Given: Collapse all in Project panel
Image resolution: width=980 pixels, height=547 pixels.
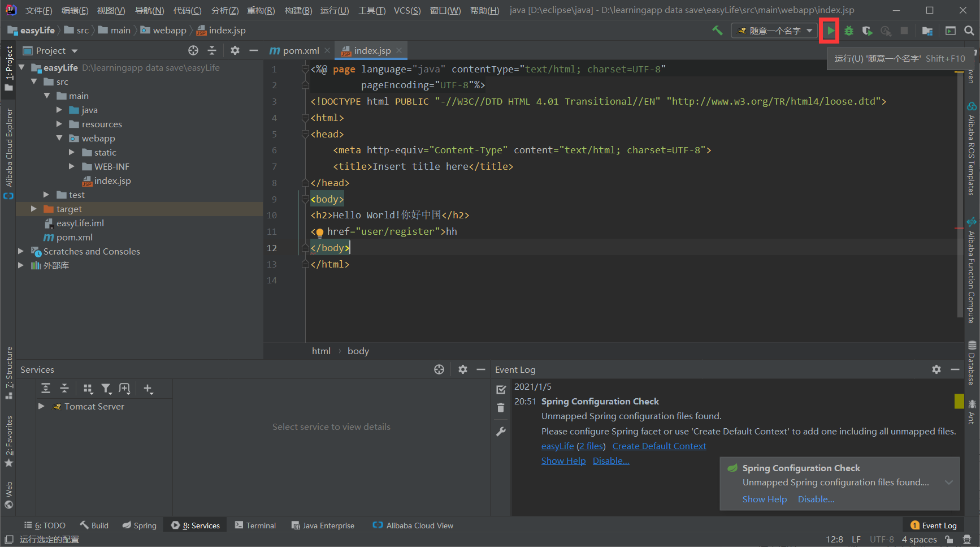Looking at the screenshot, I should pos(212,50).
